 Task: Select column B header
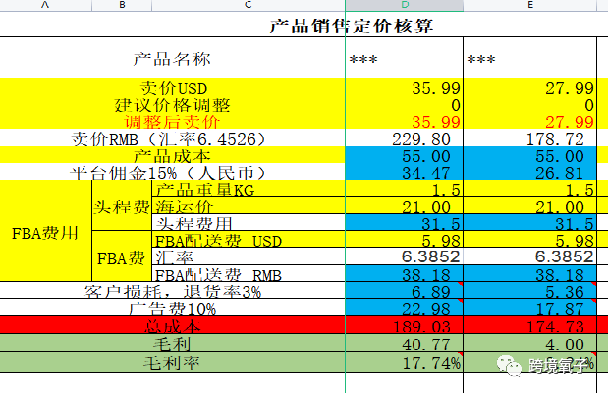[x=122, y=5]
